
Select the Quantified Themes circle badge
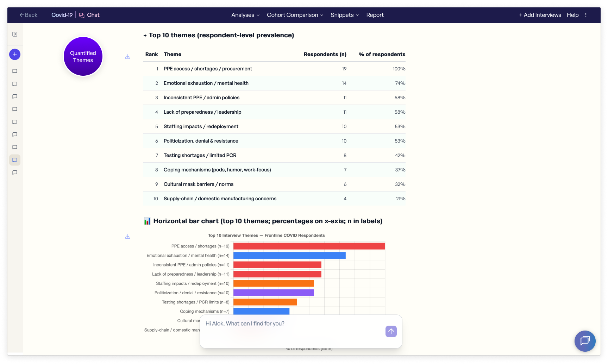tap(83, 56)
